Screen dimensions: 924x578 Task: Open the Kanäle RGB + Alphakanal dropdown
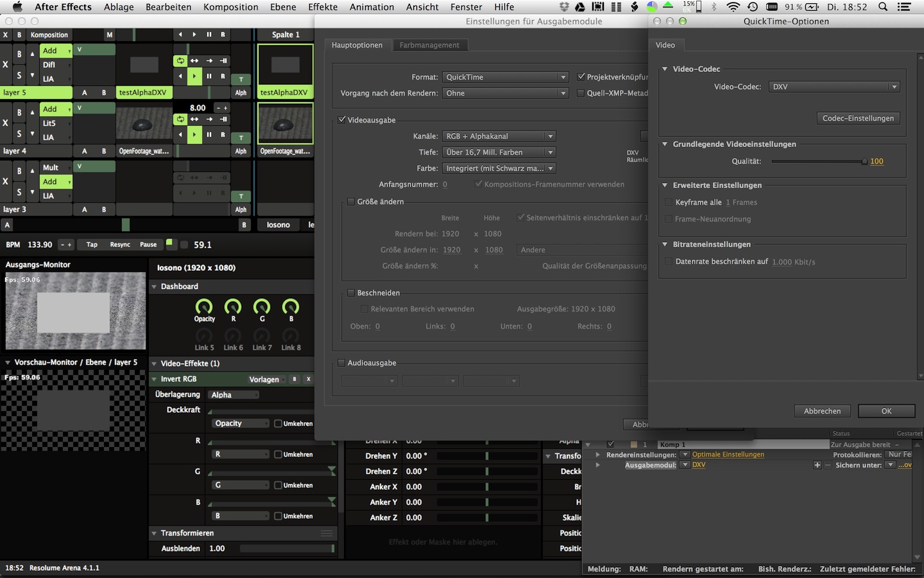pos(499,136)
